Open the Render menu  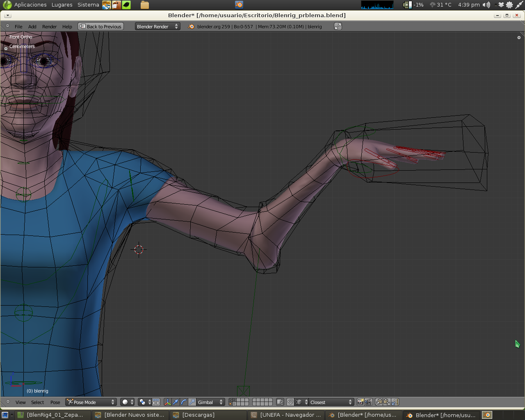tap(49, 27)
